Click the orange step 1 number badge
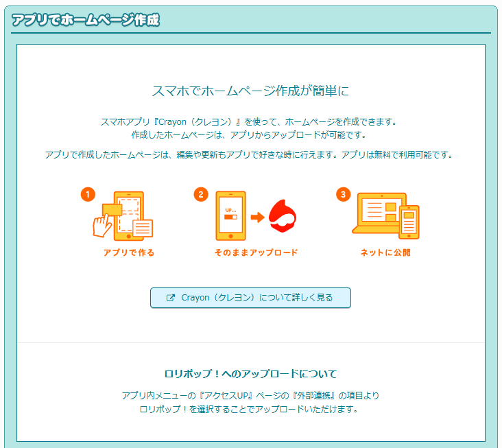This screenshot has height=448, width=502. coord(87,194)
